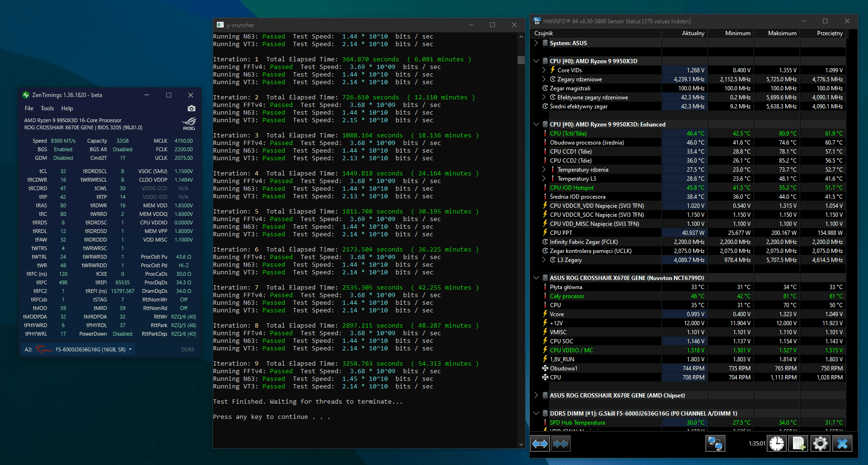Expand the L3 Zegary row
Image resolution: width=868 pixels, height=465 pixels.
coord(544,260)
